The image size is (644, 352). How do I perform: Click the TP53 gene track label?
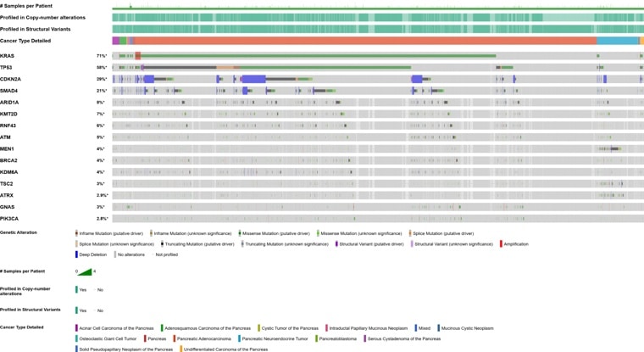7,68
